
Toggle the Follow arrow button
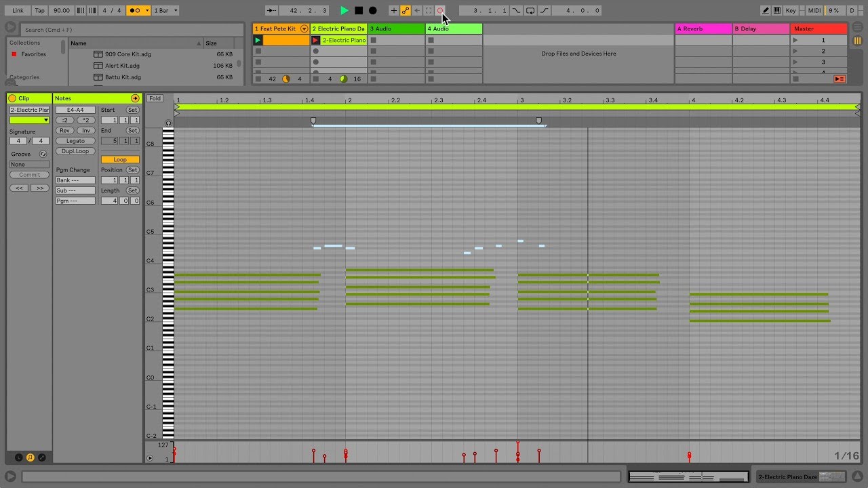tap(271, 11)
